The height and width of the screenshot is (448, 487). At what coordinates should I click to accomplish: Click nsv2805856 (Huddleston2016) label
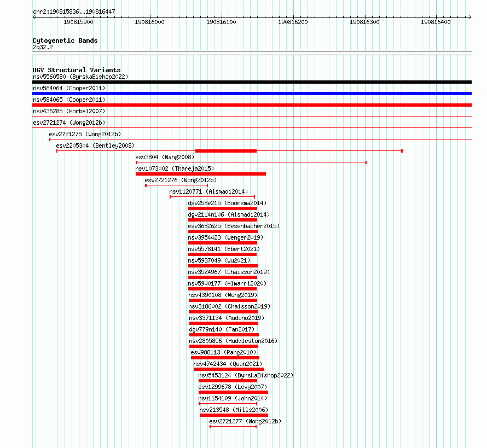(x=233, y=341)
